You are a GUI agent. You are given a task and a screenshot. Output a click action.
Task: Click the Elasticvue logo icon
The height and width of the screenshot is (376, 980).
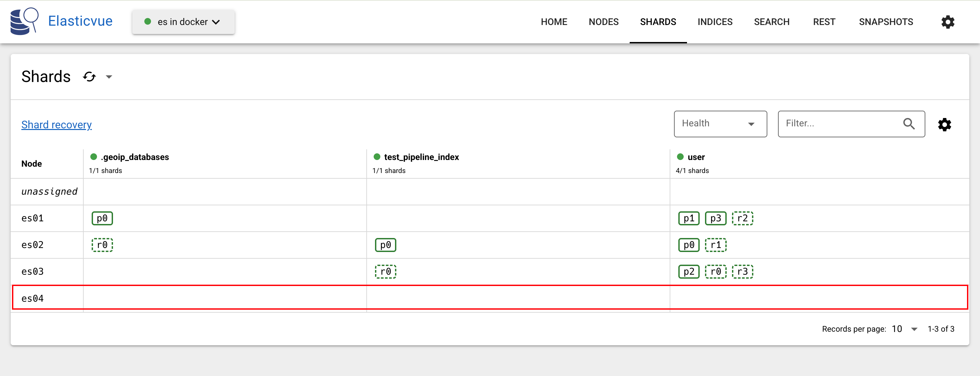coord(24,21)
